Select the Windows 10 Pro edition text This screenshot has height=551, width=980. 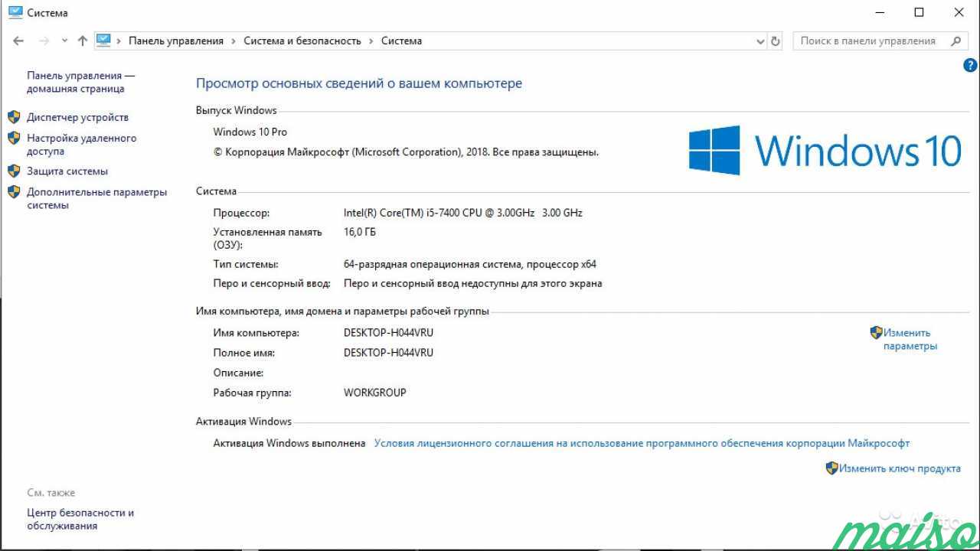point(250,132)
